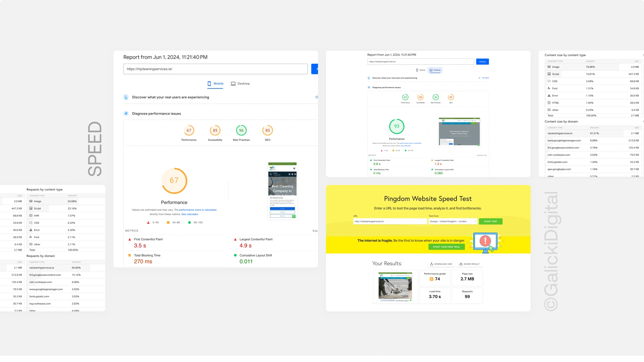The image size is (644, 362).
Task: Click the Error triangle icon in the 'Content size by content type' table
Action: 549,96
